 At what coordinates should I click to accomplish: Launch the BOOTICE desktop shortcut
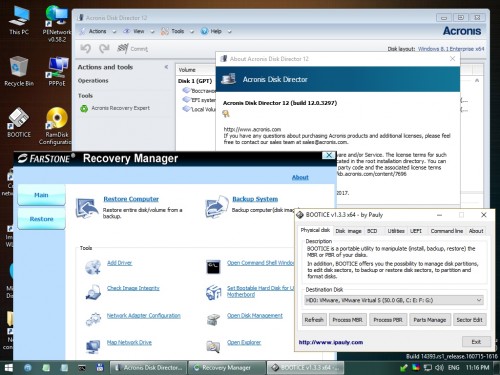(19, 123)
